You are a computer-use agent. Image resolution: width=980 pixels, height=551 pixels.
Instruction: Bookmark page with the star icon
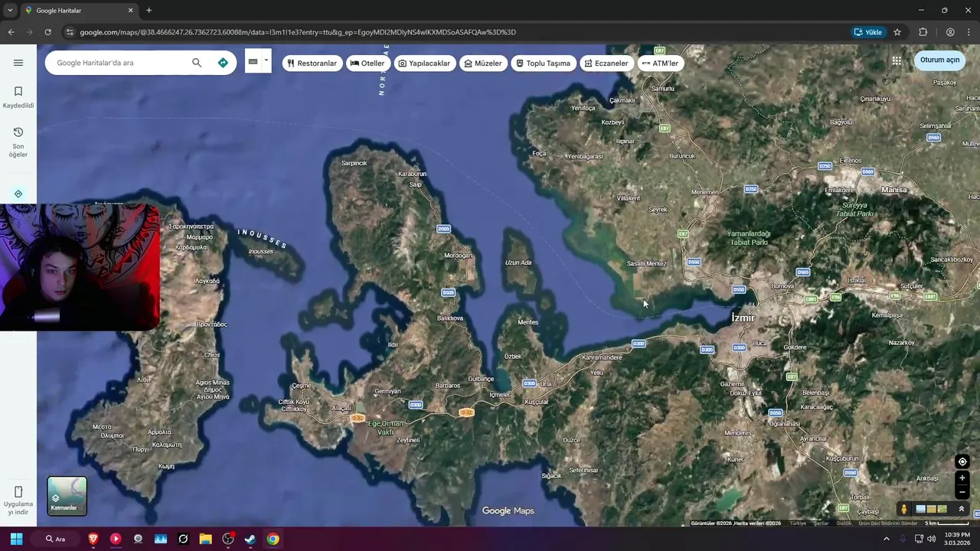(897, 32)
